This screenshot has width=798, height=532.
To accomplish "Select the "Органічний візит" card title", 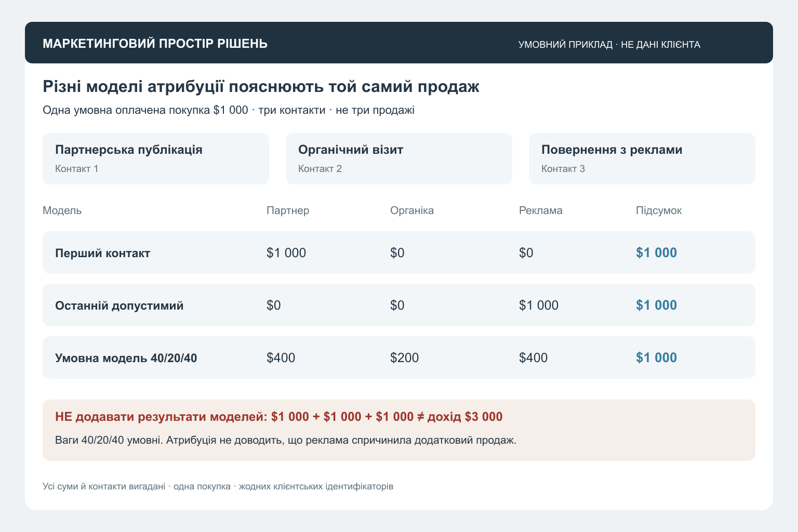I will pos(351,150).
